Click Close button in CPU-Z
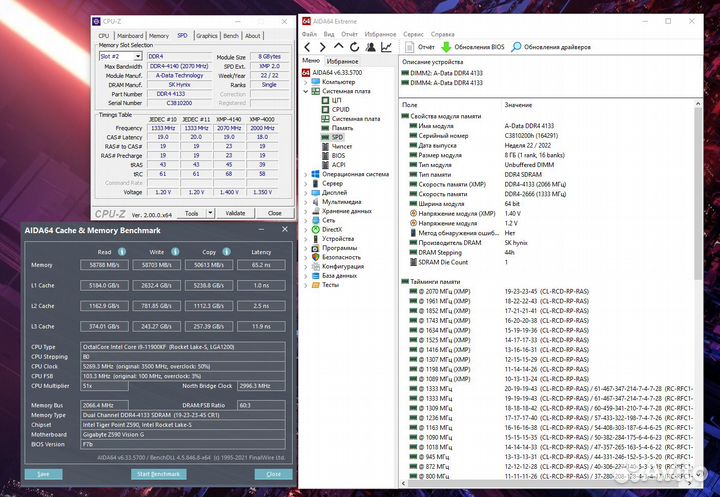 coord(275,213)
